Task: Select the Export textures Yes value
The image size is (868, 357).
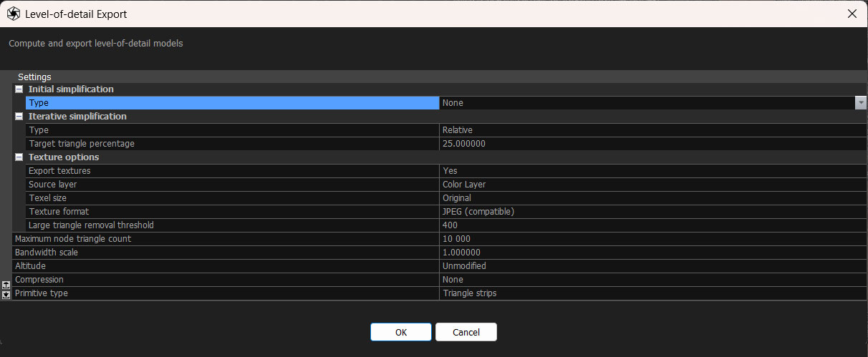Action: click(652, 171)
